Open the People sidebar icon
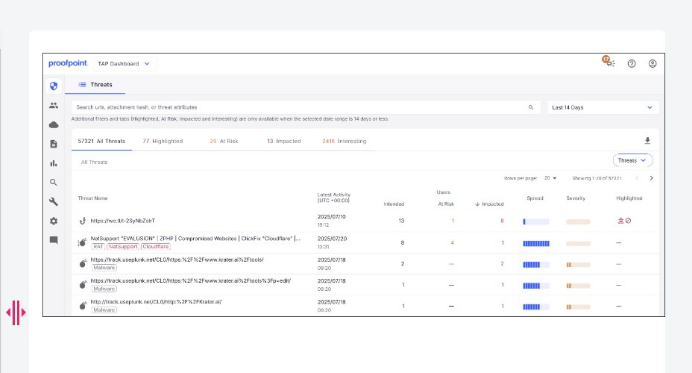692x373 pixels. pos(53,105)
